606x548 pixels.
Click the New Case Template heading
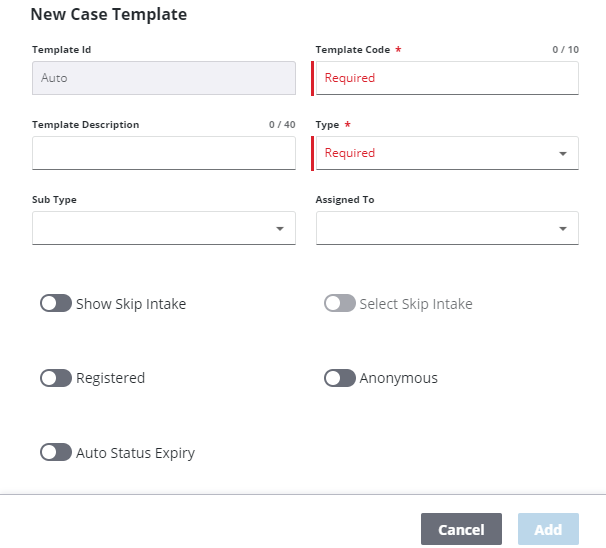(109, 15)
